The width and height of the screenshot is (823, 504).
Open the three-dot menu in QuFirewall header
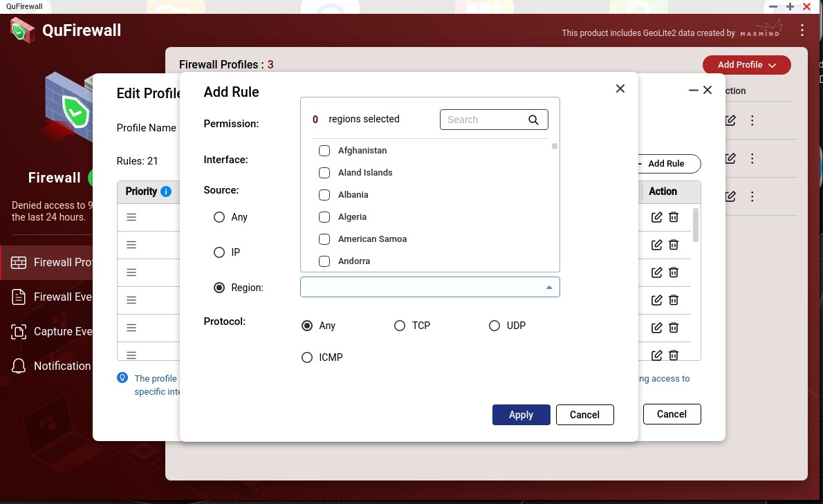pos(802,30)
